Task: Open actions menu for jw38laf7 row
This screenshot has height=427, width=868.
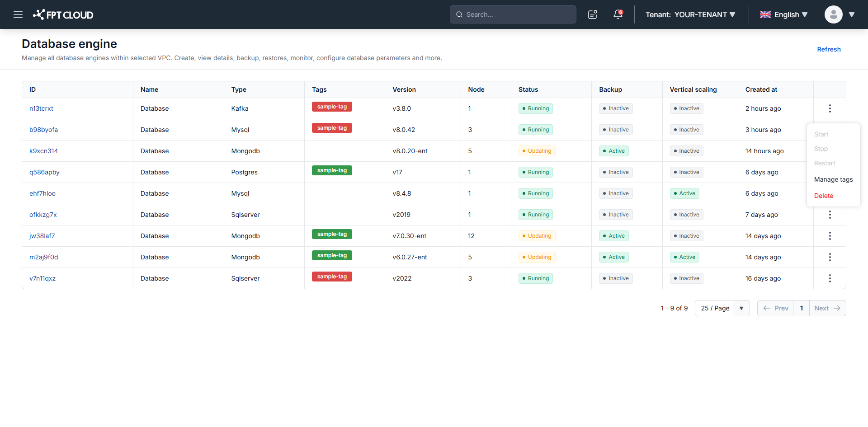Action: (830, 236)
